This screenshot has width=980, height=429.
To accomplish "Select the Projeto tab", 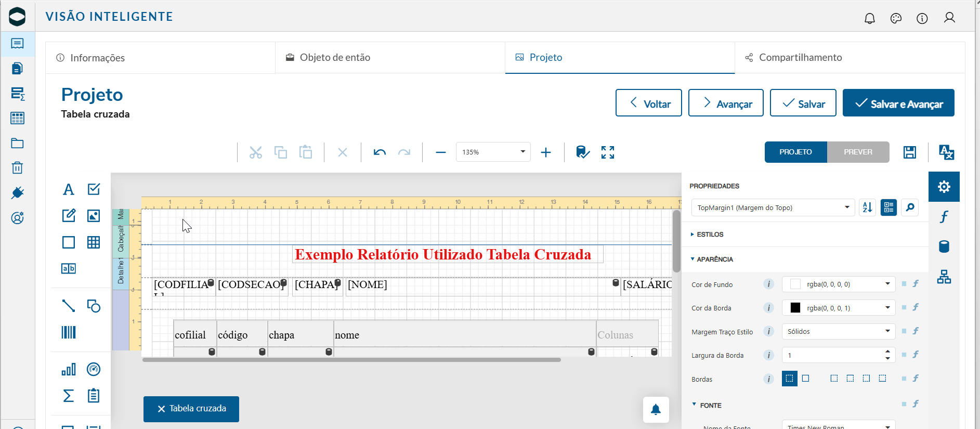I will tap(620, 58).
